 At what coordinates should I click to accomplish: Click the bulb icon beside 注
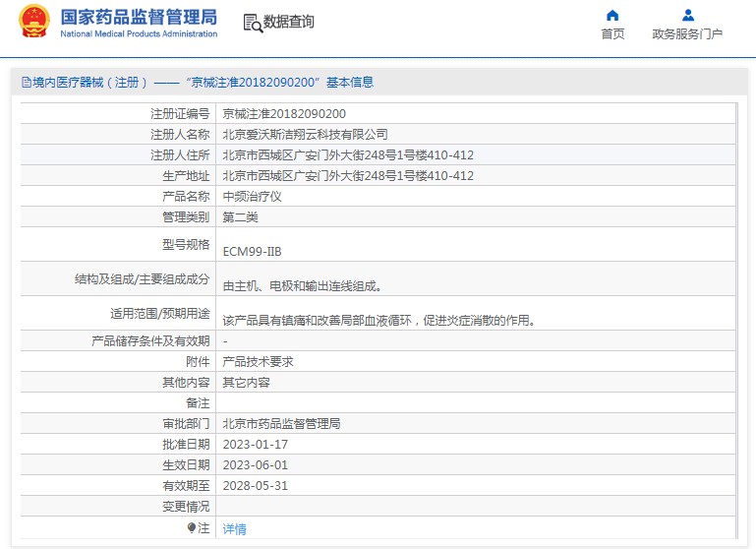point(192,527)
